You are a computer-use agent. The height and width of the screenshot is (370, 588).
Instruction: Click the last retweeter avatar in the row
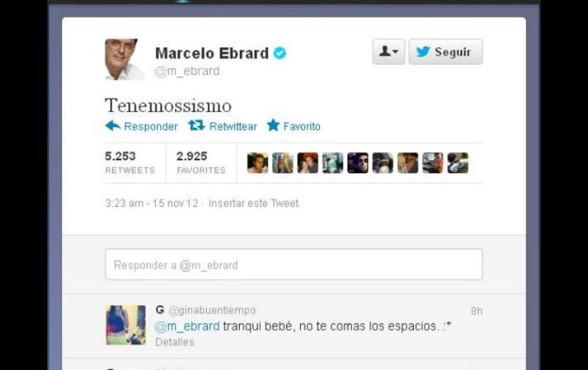click(458, 163)
